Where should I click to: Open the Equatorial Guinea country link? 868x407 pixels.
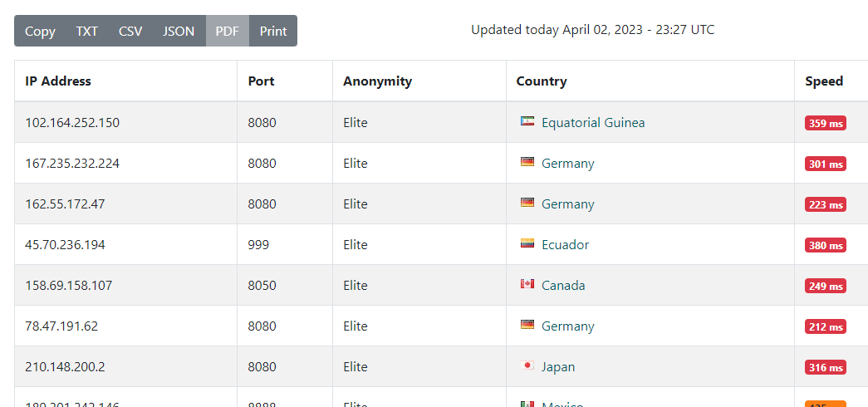pos(593,122)
